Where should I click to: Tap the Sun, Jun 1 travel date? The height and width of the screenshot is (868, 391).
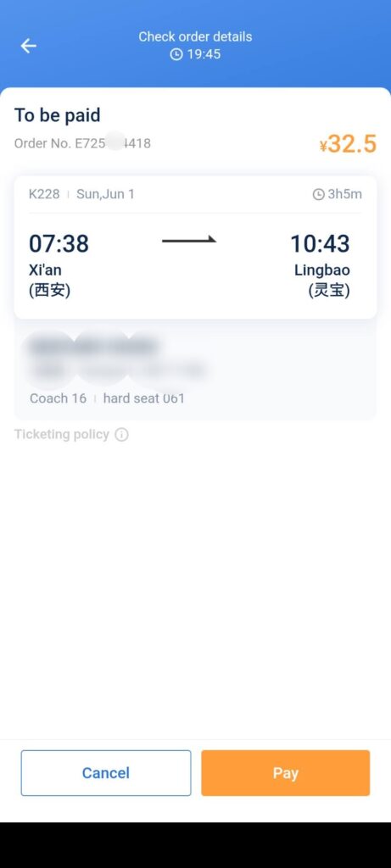click(105, 194)
